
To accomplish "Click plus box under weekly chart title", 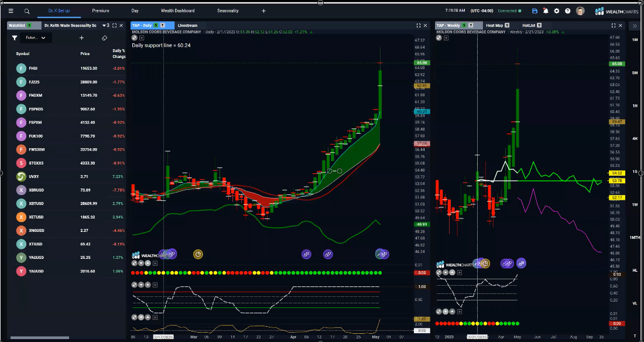I will pos(446,37).
